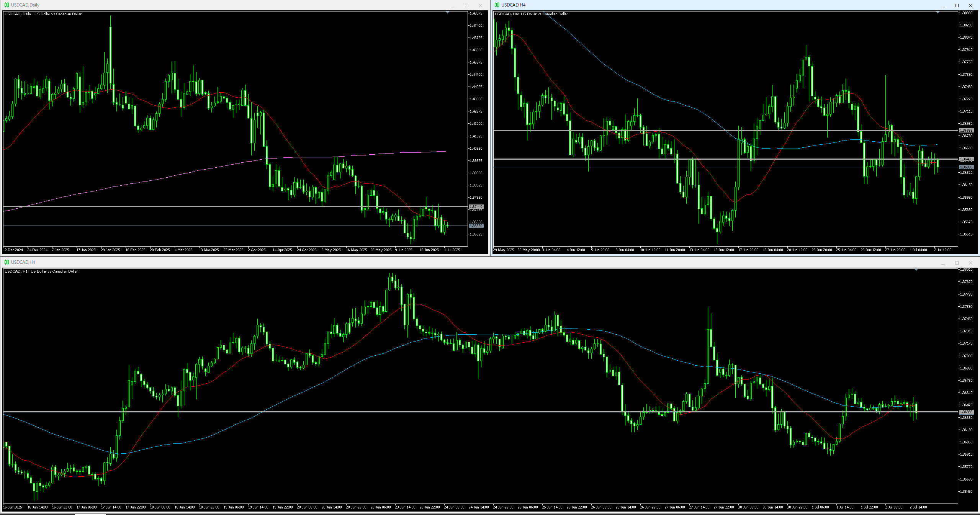Close the USDCAD,H4 chart window
Screen dimensions: 980x515
[x=970, y=5]
